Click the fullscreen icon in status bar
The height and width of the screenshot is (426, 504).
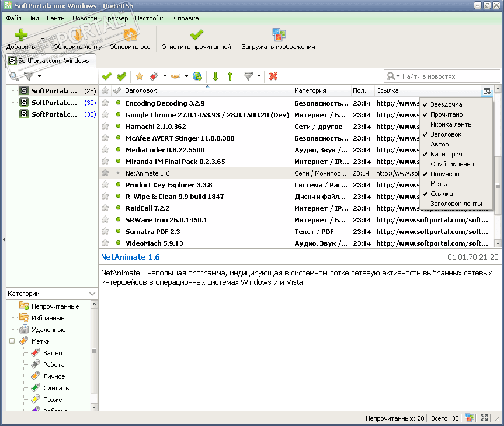[x=484, y=418]
